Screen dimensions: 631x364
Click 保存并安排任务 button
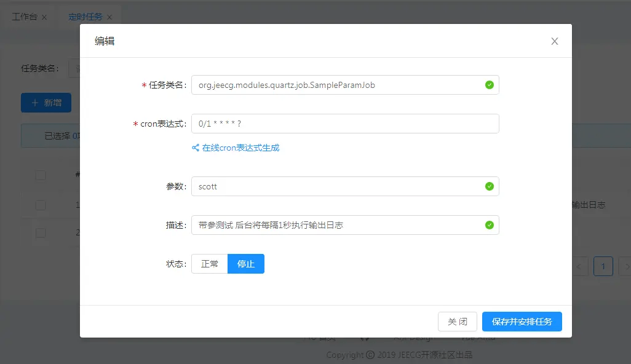pyautogui.click(x=522, y=322)
